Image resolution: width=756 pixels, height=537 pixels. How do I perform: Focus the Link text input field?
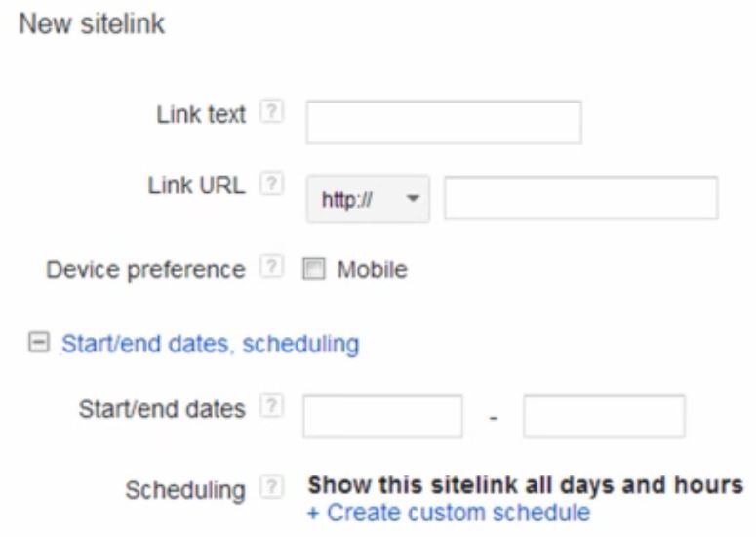click(x=444, y=122)
